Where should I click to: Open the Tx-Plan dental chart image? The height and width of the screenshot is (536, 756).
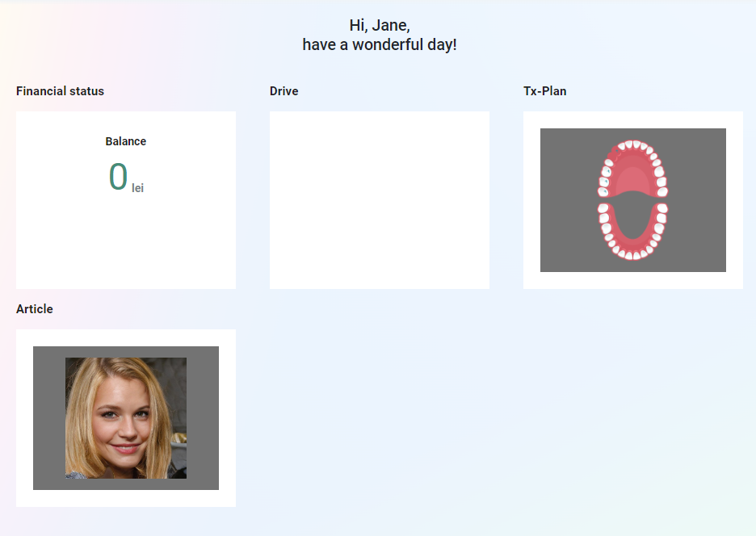[x=632, y=199]
